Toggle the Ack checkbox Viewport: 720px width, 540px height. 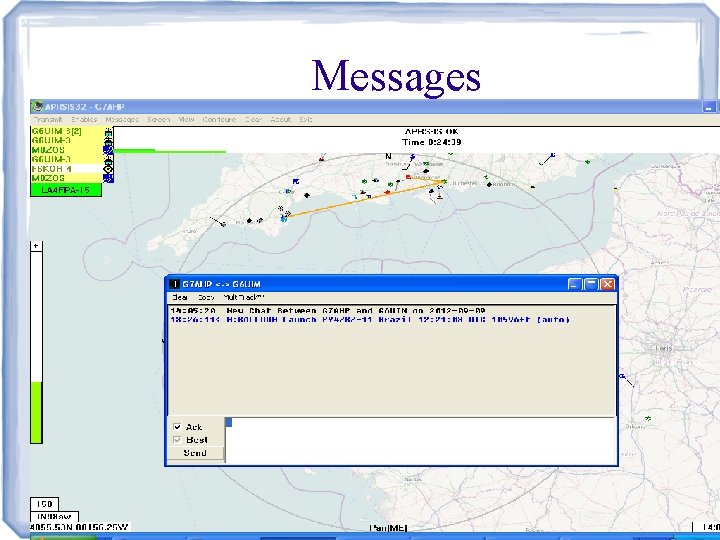177,427
